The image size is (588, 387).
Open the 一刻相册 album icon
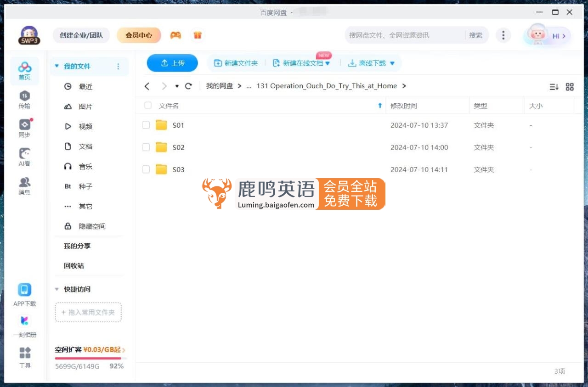click(24, 324)
